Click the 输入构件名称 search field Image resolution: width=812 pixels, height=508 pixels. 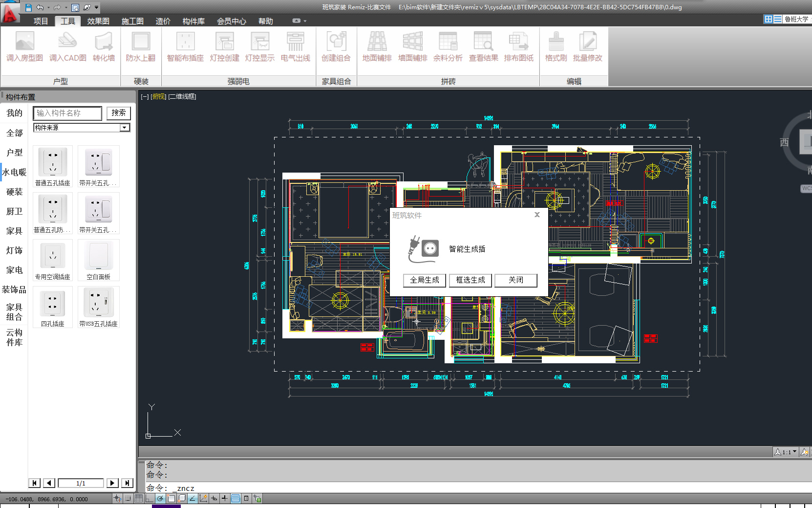[x=68, y=113]
